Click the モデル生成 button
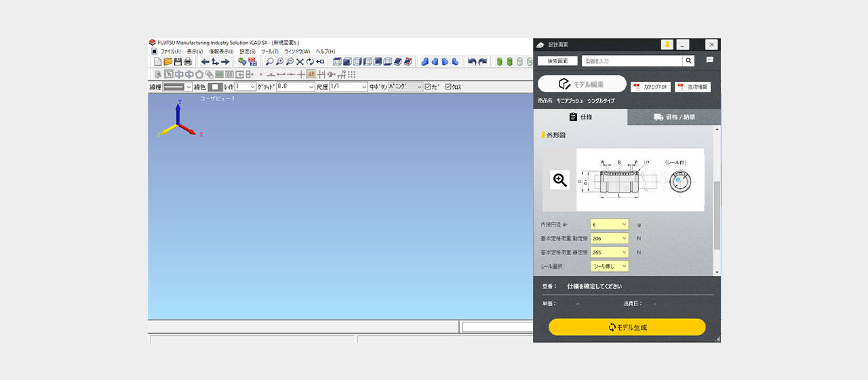The height and width of the screenshot is (380, 868). [627, 327]
